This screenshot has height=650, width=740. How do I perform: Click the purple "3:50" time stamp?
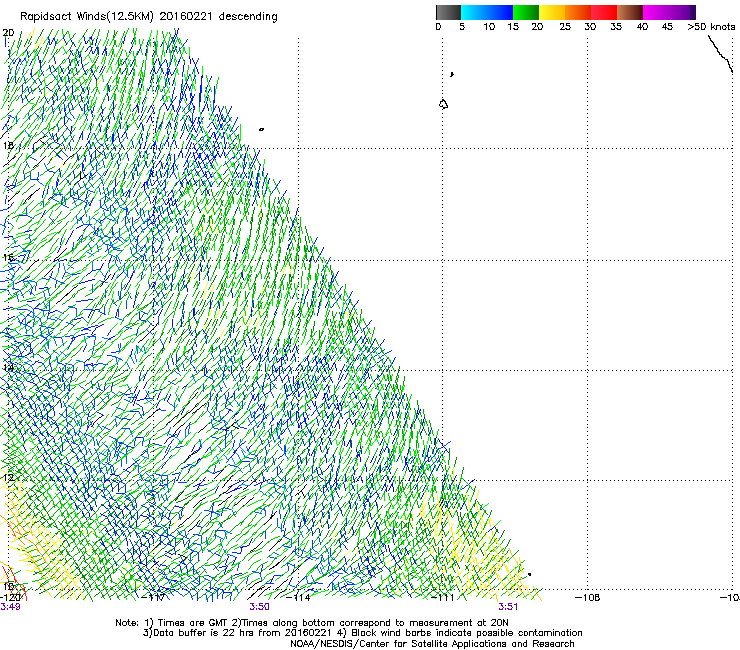point(260,607)
